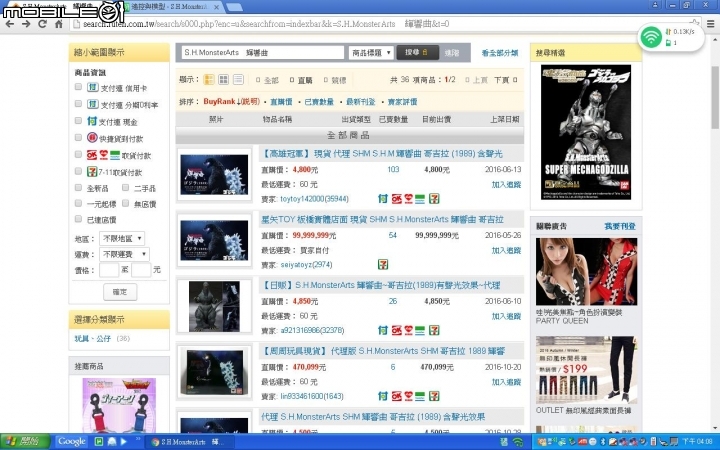Open 看全部分類 link
The width and height of the screenshot is (720, 450).
click(x=500, y=53)
